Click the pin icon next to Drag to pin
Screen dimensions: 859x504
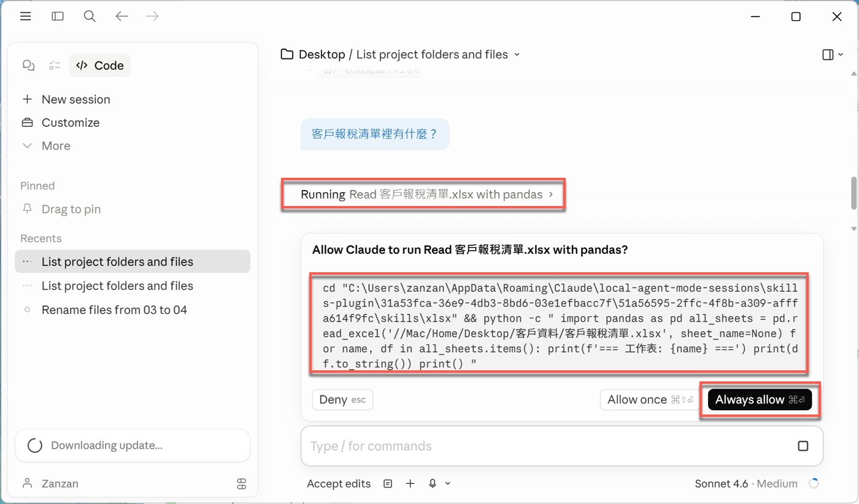[28, 209]
